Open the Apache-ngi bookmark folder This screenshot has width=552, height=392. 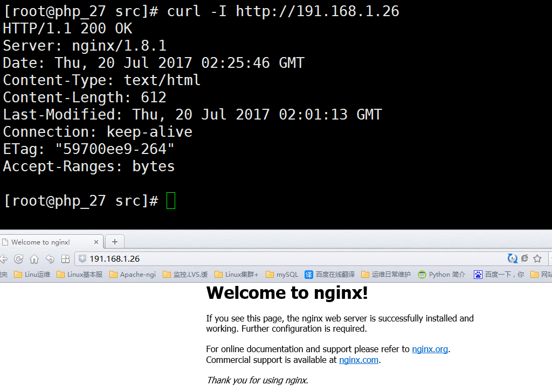click(x=133, y=275)
